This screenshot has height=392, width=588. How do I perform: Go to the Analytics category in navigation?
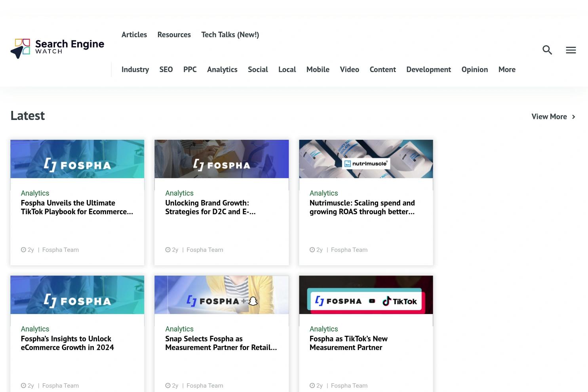[x=222, y=69]
